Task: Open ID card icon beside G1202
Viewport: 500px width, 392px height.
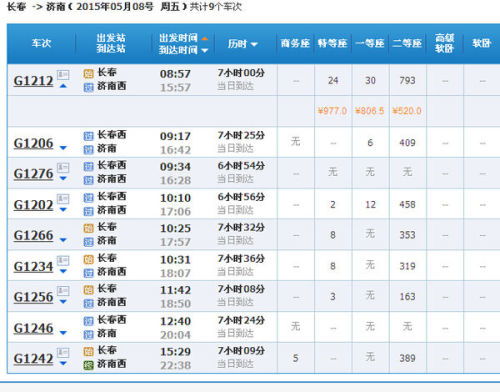Action: 63,199
